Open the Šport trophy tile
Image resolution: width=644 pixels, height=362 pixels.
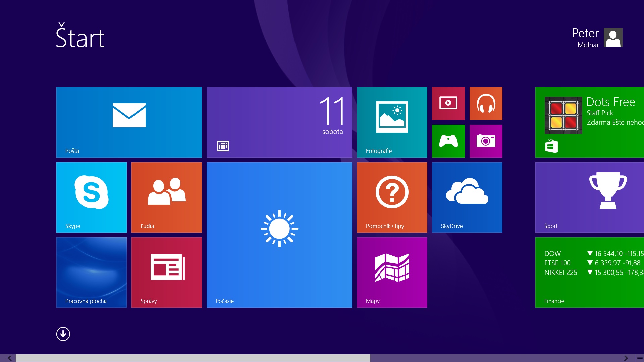590,197
